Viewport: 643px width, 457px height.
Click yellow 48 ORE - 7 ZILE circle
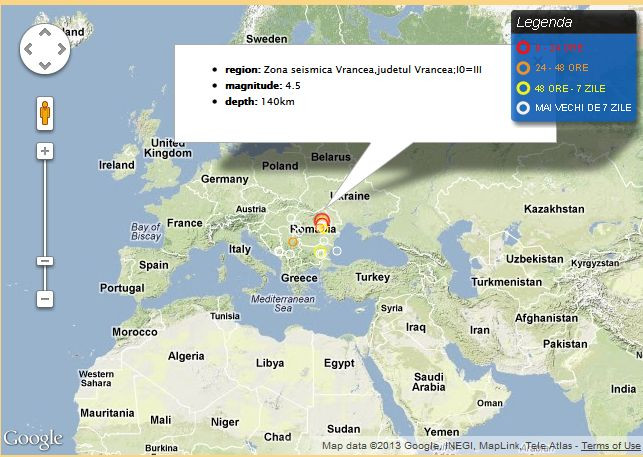(x=523, y=87)
